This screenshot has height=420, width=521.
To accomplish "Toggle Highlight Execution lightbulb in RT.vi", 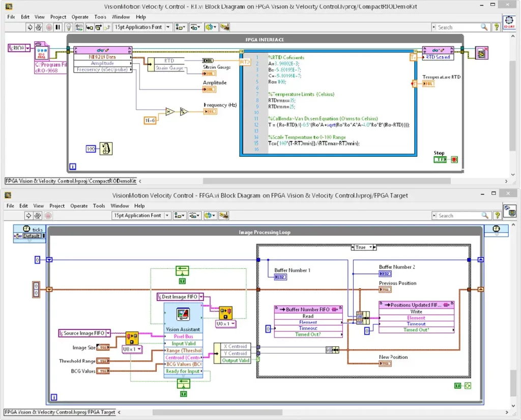I will (69, 27).
